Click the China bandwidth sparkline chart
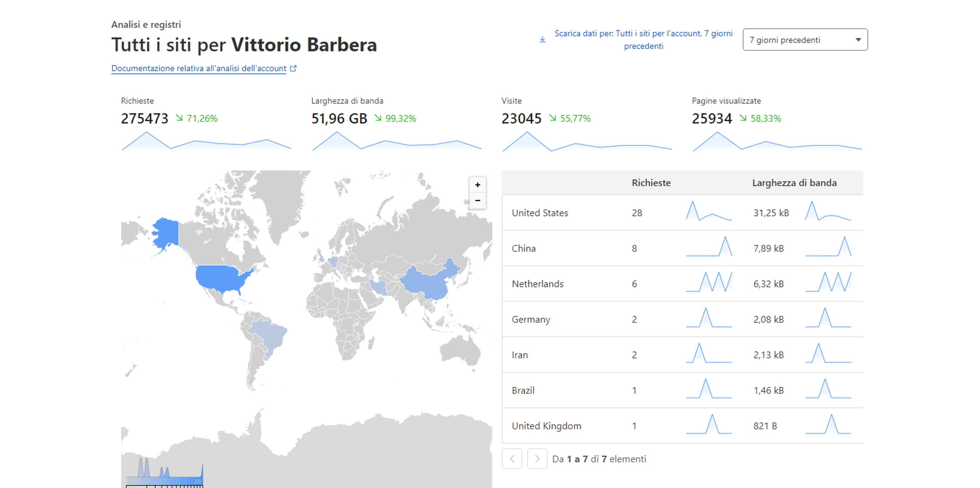 (x=828, y=247)
